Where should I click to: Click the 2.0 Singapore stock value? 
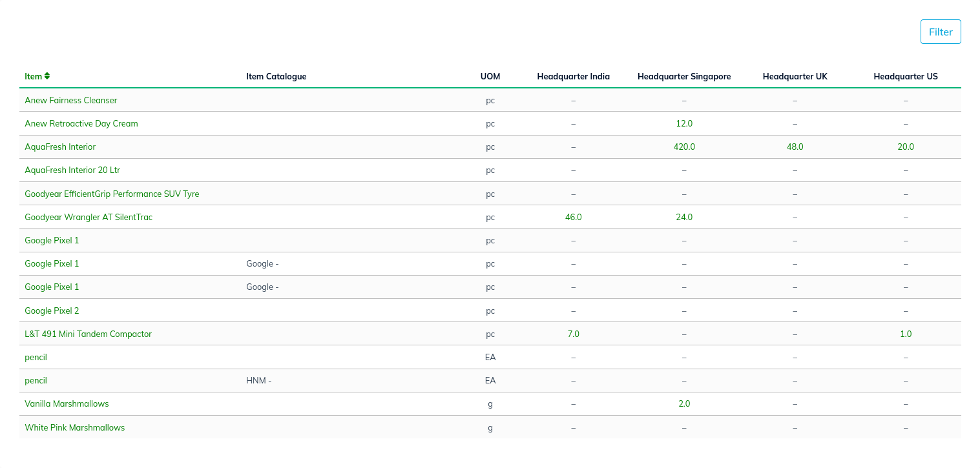(x=684, y=403)
